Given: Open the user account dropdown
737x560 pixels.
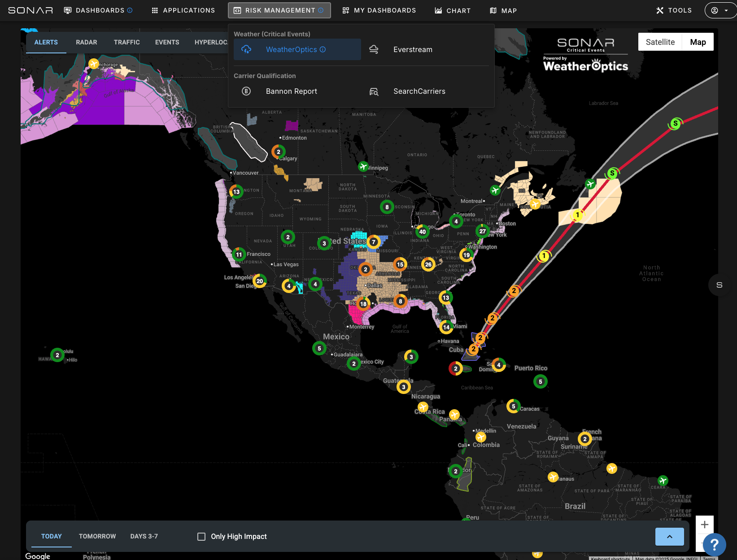Looking at the screenshot, I should click(x=720, y=10).
